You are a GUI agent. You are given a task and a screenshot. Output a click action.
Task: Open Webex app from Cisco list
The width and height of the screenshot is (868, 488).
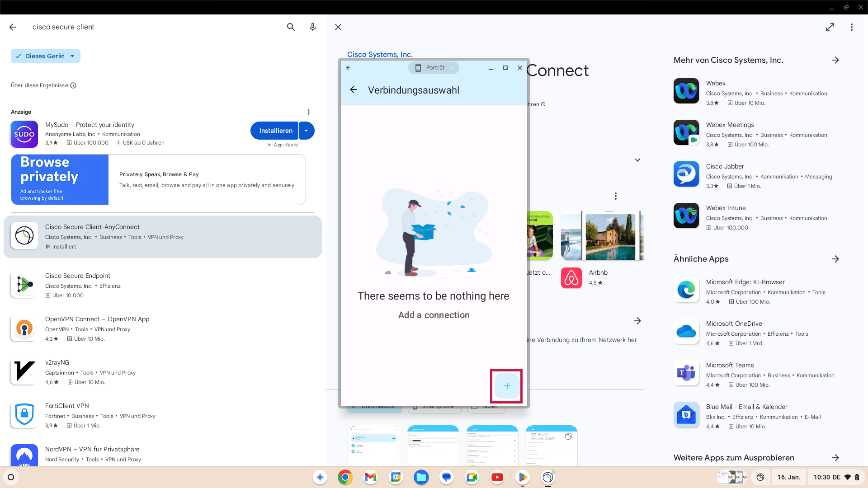click(x=757, y=92)
